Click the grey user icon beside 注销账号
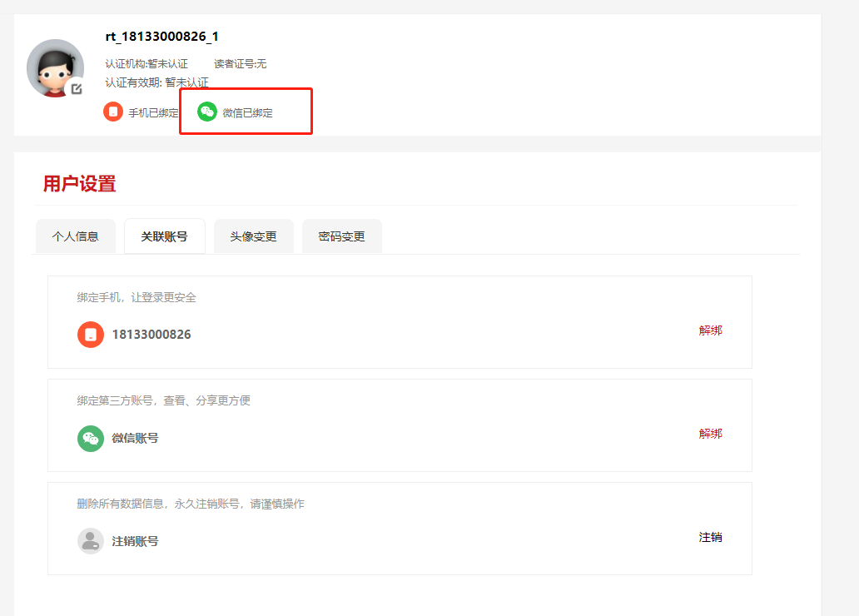This screenshot has height=616, width=859. coord(91,541)
